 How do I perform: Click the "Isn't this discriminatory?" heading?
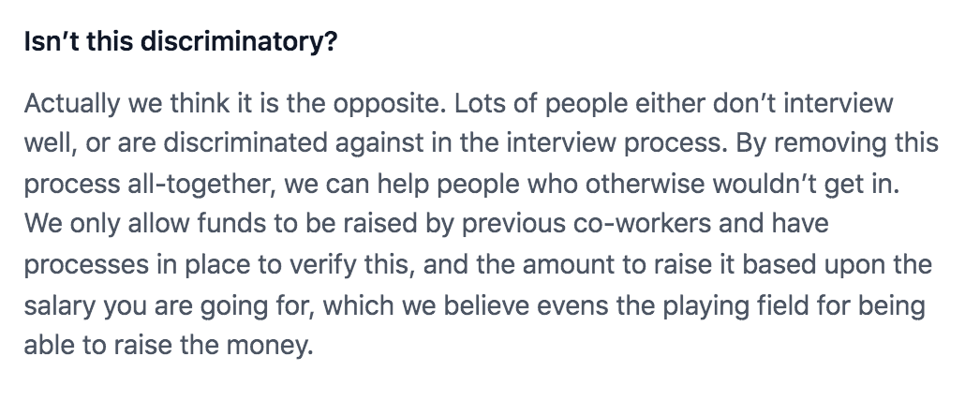180,44
